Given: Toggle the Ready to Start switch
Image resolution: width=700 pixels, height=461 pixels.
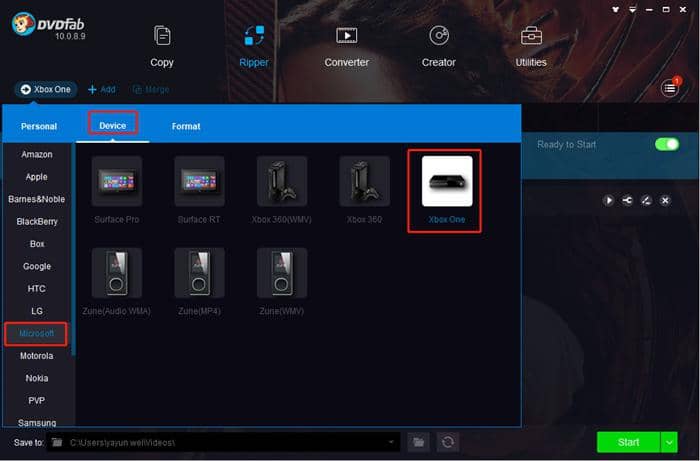Looking at the screenshot, I should coord(667,144).
